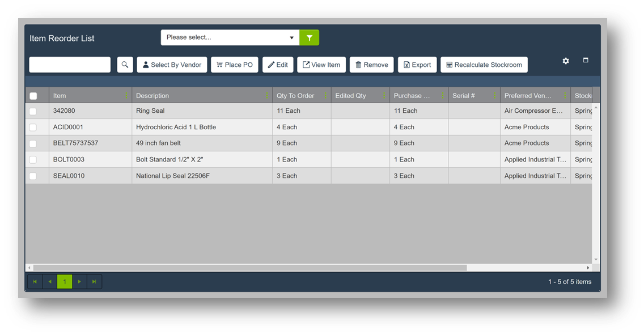Tick the checkbox for BOLT0003 row

[x=33, y=160]
